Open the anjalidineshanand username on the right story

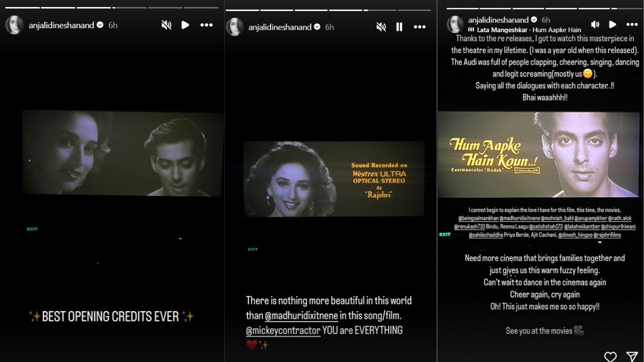pos(499,20)
